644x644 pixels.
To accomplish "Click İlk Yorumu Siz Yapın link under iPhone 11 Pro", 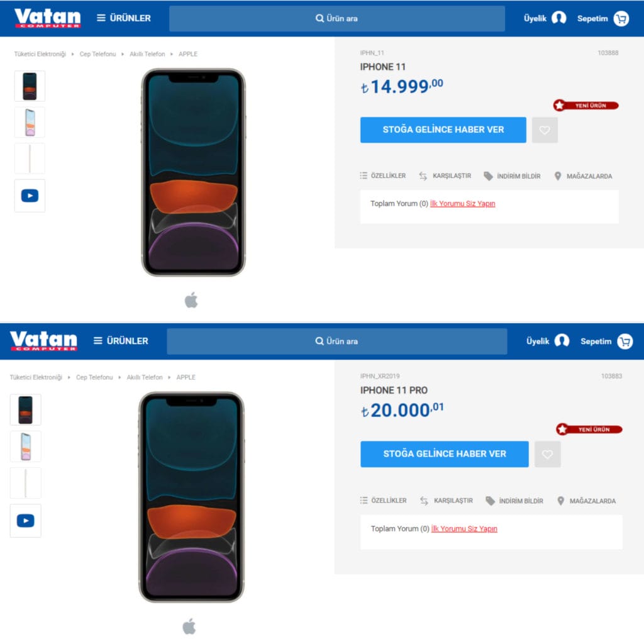I will click(x=464, y=529).
